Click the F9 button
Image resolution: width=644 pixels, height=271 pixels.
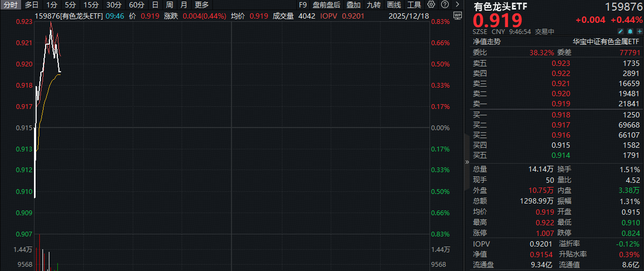(x=303, y=5)
